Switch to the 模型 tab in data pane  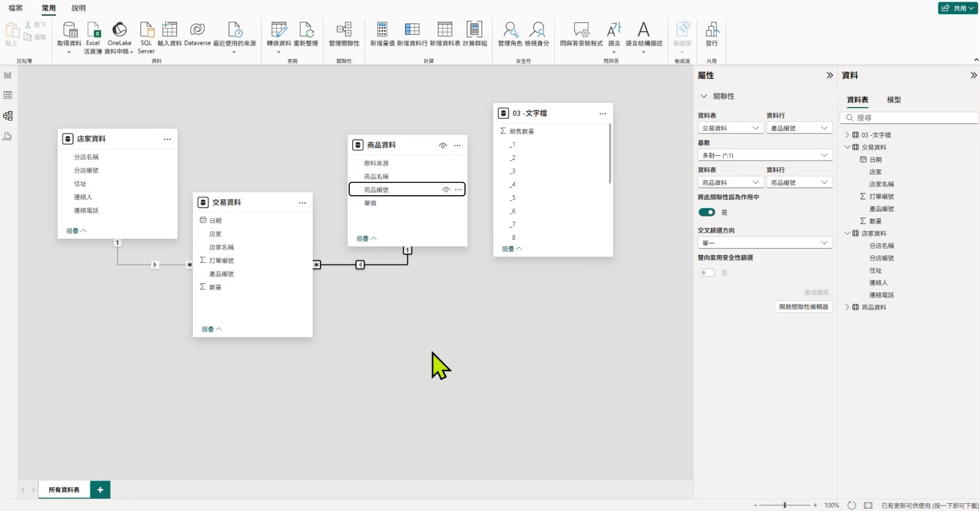coord(894,100)
